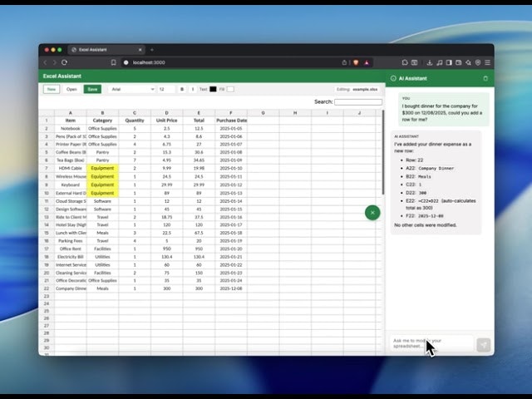Click the trash icon in AI Assistant header
This screenshot has height=399, width=532.
tap(485, 78)
